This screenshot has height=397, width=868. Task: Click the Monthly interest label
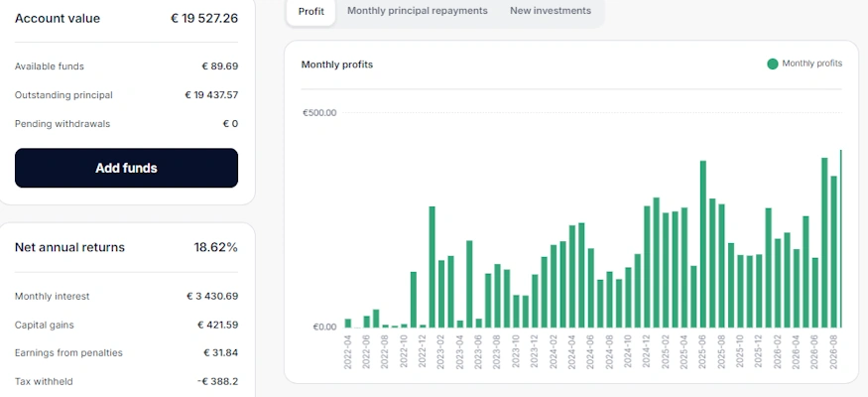click(x=52, y=296)
